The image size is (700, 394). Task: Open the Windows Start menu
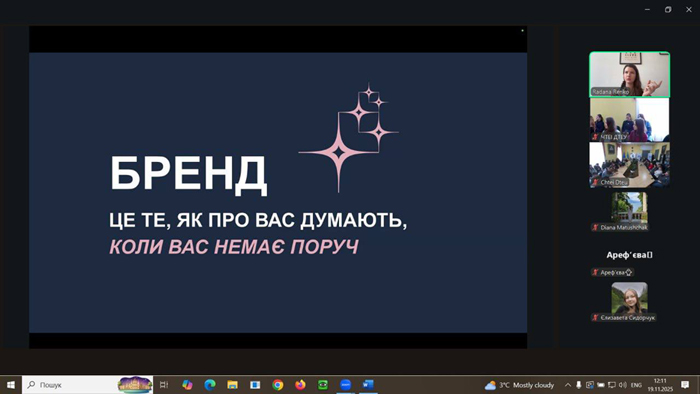[x=11, y=385]
